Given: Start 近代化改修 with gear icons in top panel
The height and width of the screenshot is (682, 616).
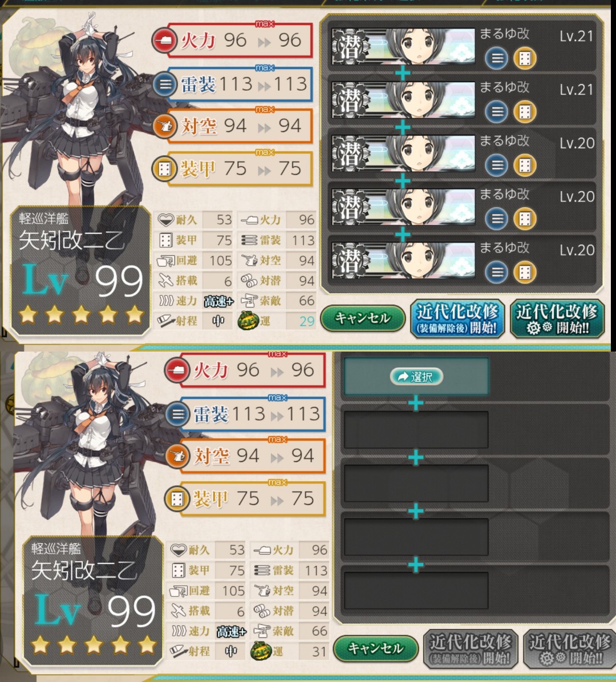Looking at the screenshot, I should [x=557, y=319].
